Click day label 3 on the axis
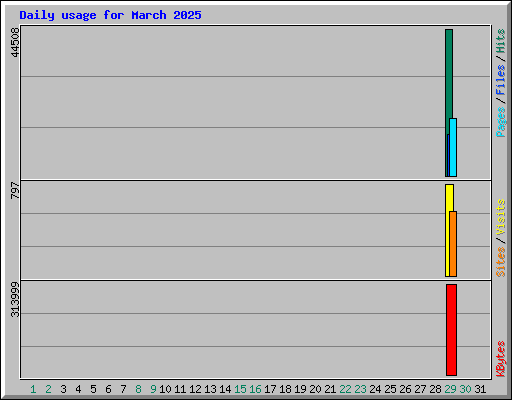 pos(63,389)
